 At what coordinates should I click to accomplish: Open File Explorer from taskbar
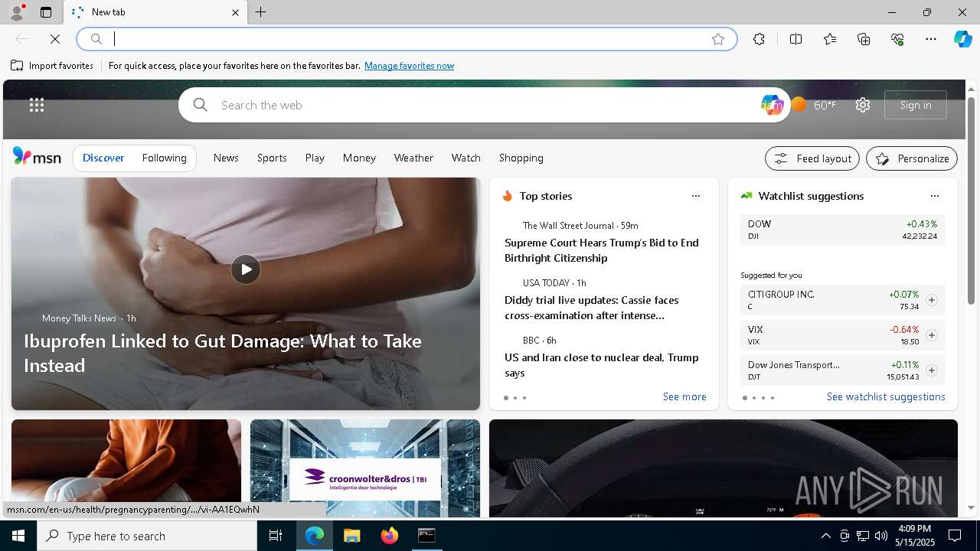click(351, 536)
